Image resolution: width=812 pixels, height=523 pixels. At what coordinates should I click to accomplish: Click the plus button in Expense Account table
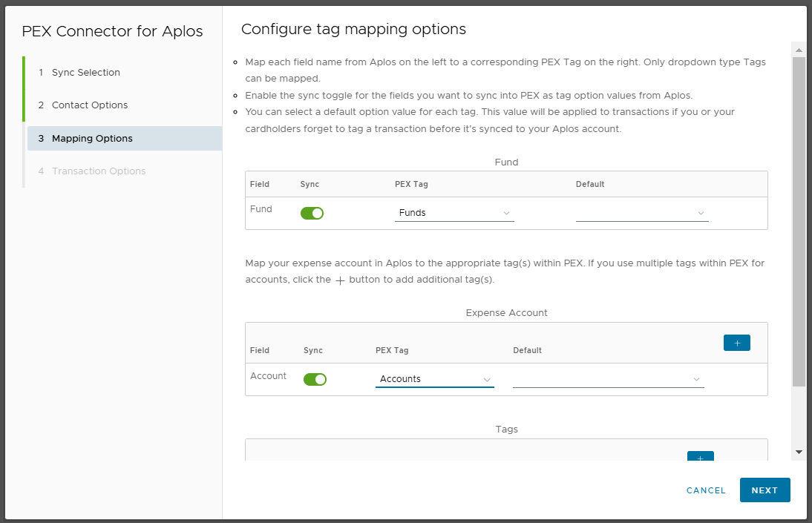pos(736,343)
